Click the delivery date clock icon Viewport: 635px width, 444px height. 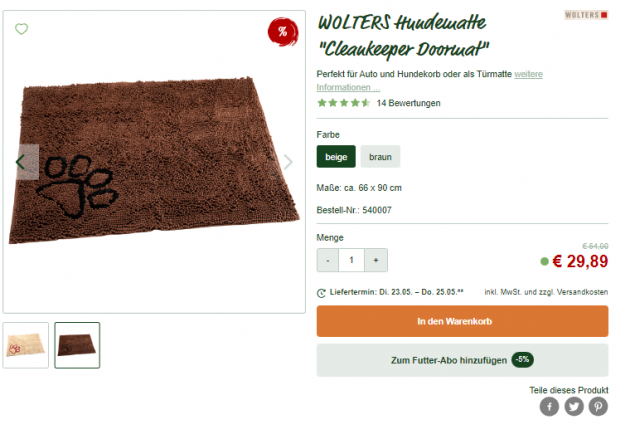coord(321,293)
